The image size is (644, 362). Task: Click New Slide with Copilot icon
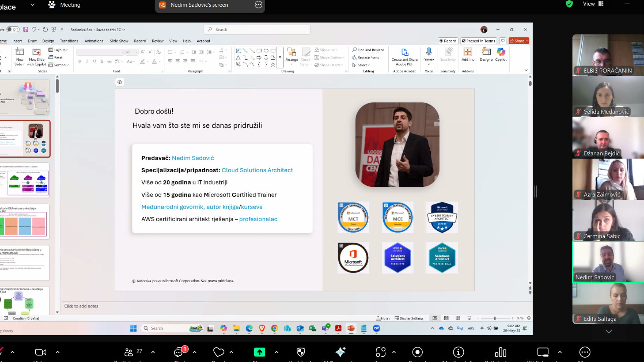(x=37, y=52)
